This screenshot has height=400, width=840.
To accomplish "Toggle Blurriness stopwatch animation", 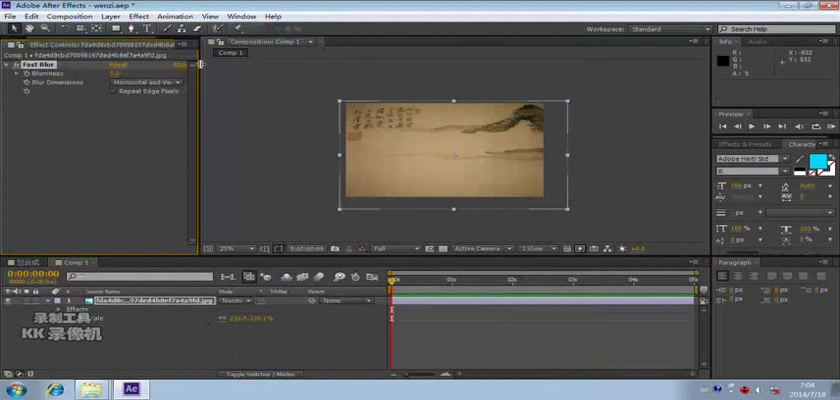I will click(x=26, y=73).
